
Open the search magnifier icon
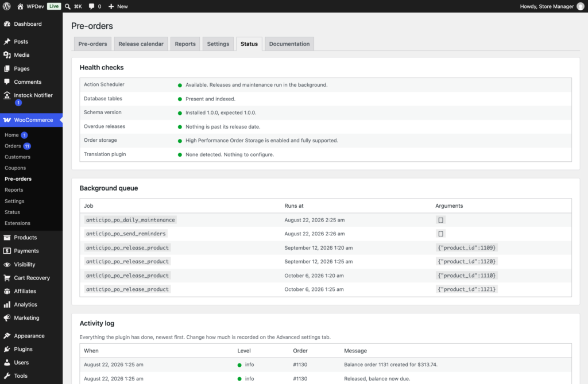(x=68, y=6)
